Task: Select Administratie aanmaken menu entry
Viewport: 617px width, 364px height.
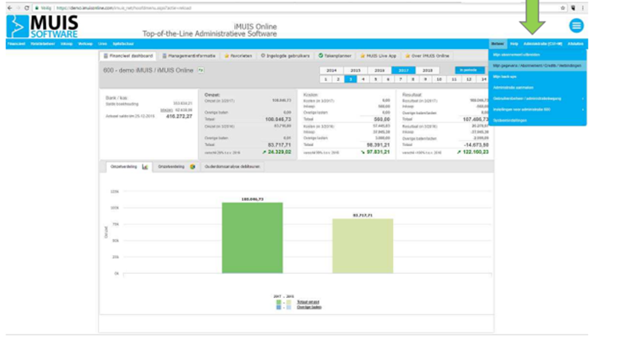Action: (x=537, y=87)
